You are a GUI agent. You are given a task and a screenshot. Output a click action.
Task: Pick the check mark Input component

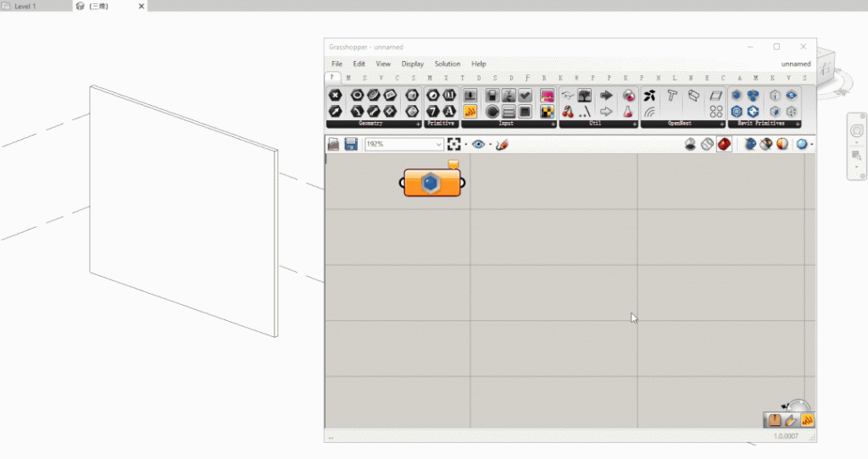click(525, 95)
